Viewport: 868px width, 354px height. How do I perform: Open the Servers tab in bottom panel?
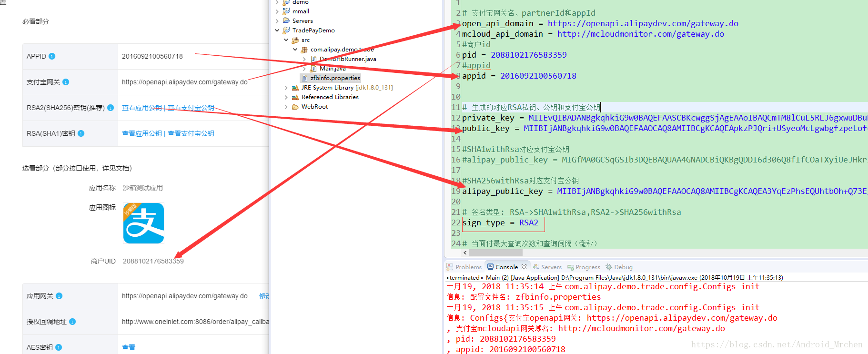click(x=547, y=267)
